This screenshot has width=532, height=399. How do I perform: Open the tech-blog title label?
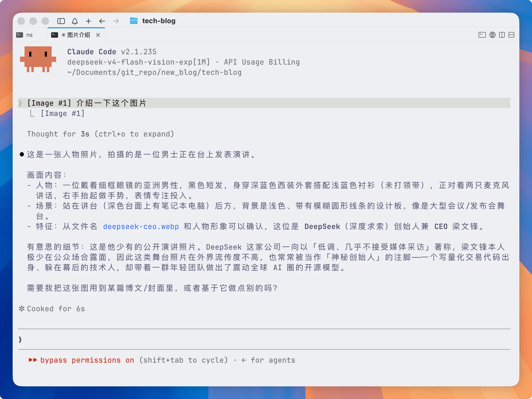tap(159, 21)
